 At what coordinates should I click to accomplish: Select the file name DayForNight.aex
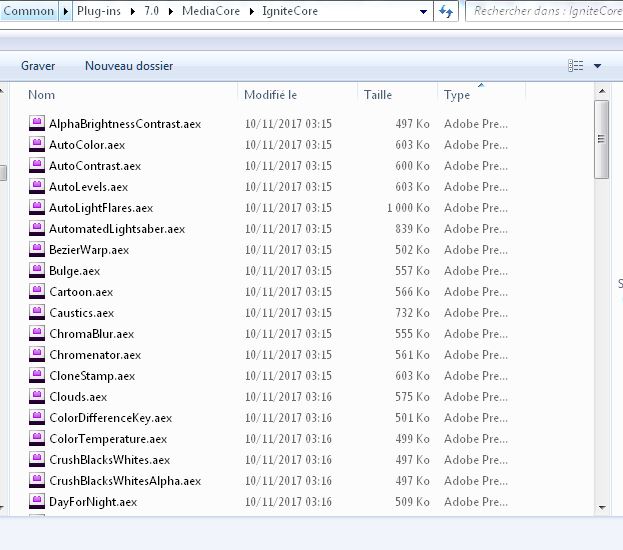[x=93, y=502]
